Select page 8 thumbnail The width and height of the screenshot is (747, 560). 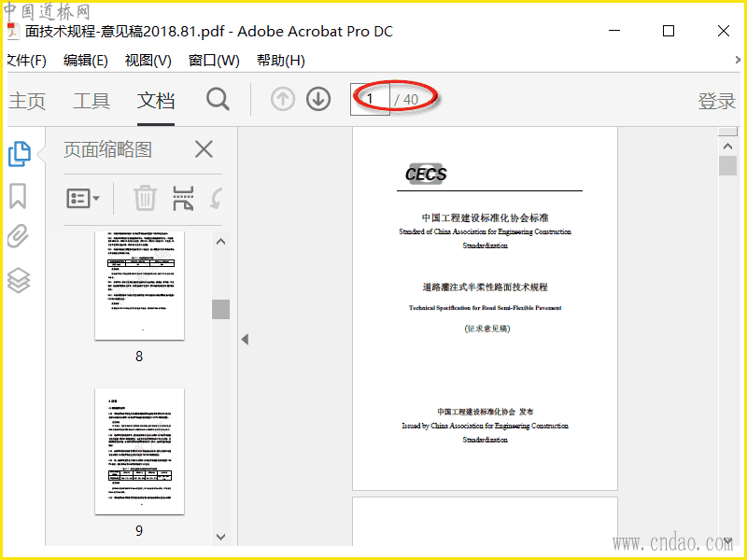tap(139, 286)
